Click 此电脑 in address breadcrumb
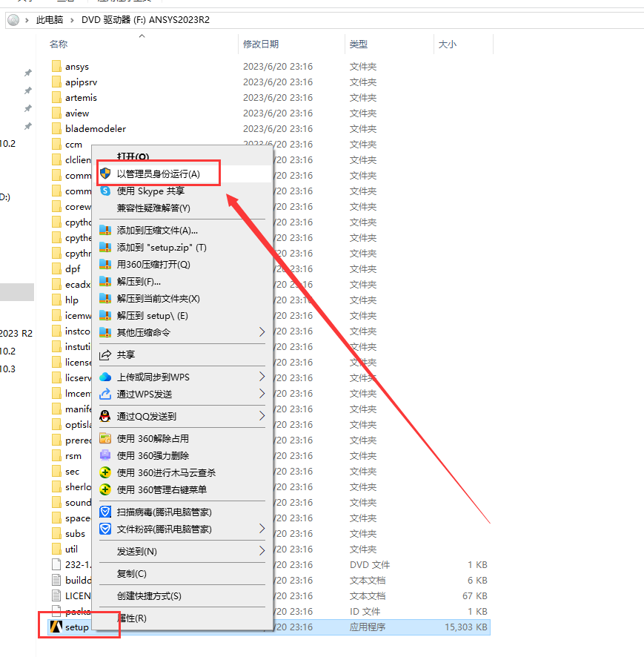644x657 pixels. pos(50,20)
